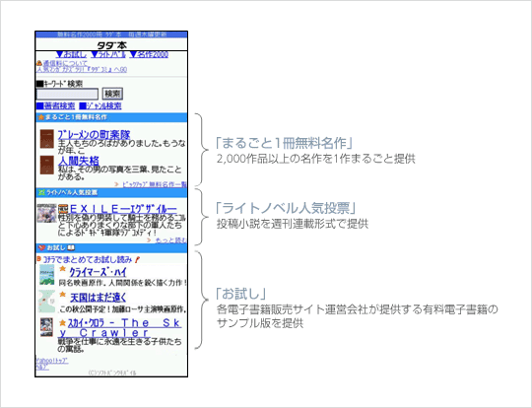The image size is (532, 408).
Task: Open Yahoo!トップ footer link
Action: [52, 361]
